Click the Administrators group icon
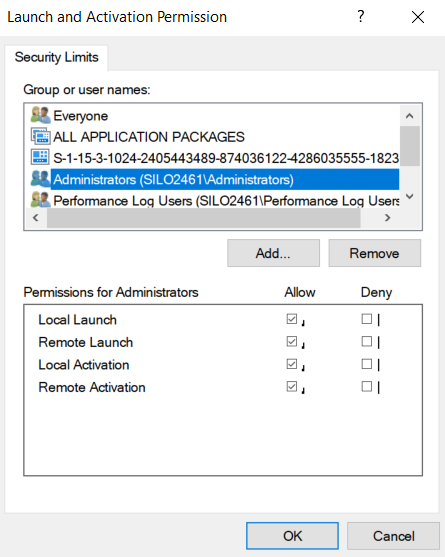This screenshot has height=557, width=445. 40,179
